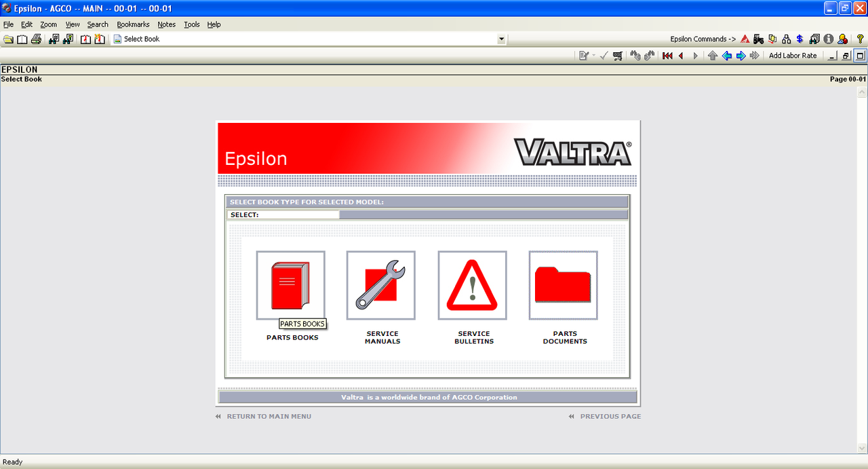Click the Ready status bar text
The width and height of the screenshot is (868, 469).
pos(12,462)
